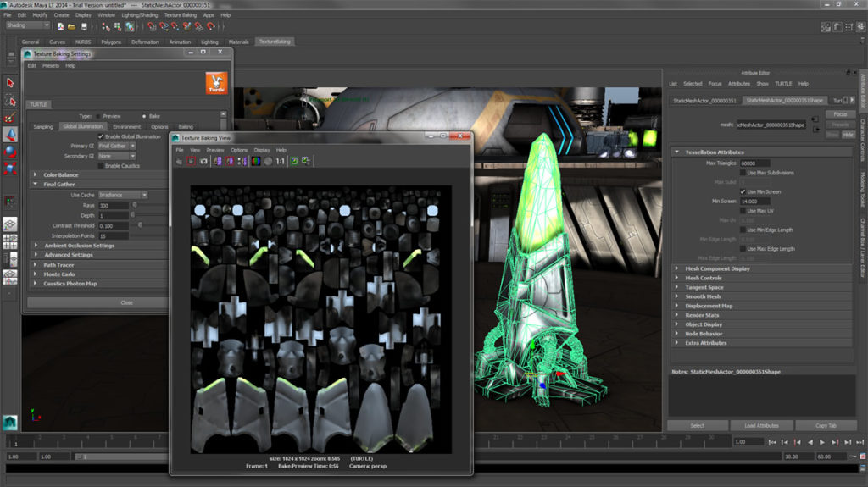Click the camera snapshot icon in Baking View

tap(203, 161)
